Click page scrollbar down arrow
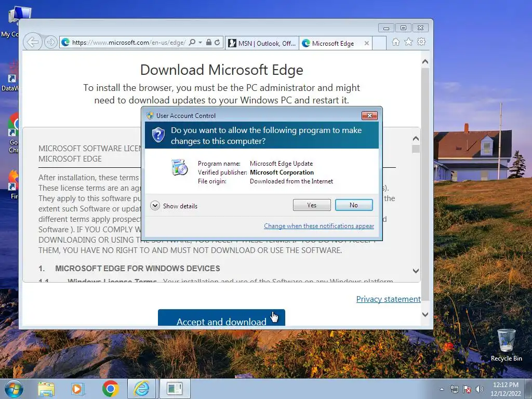Screen dimensions: 532x399 pyautogui.click(x=425, y=314)
